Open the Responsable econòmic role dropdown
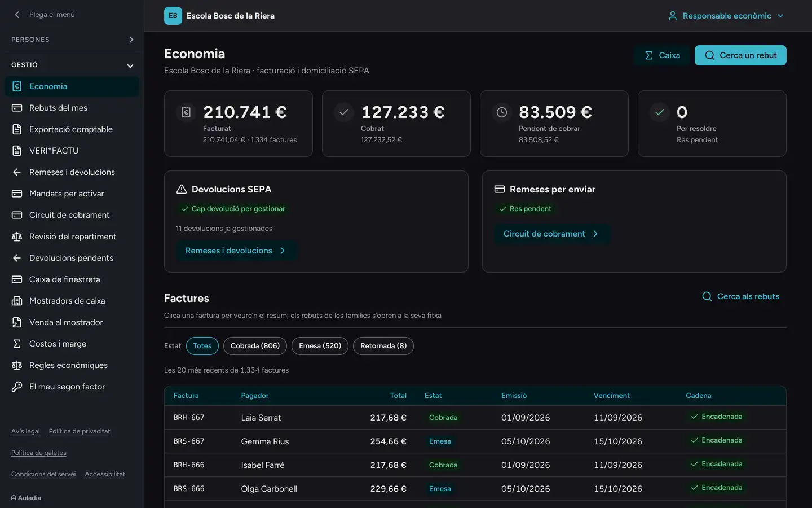Screen dimensions: 812x508 click(x=726, y=16)
